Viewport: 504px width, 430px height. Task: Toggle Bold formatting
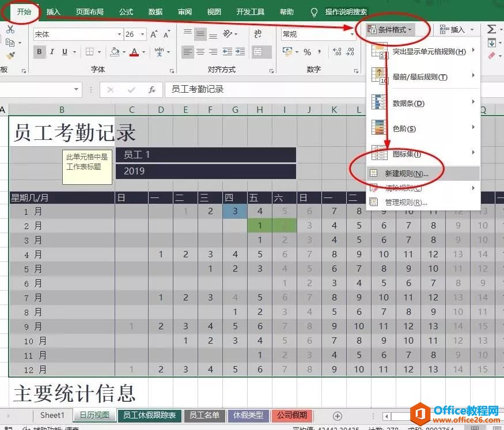[x=39, y=52]
